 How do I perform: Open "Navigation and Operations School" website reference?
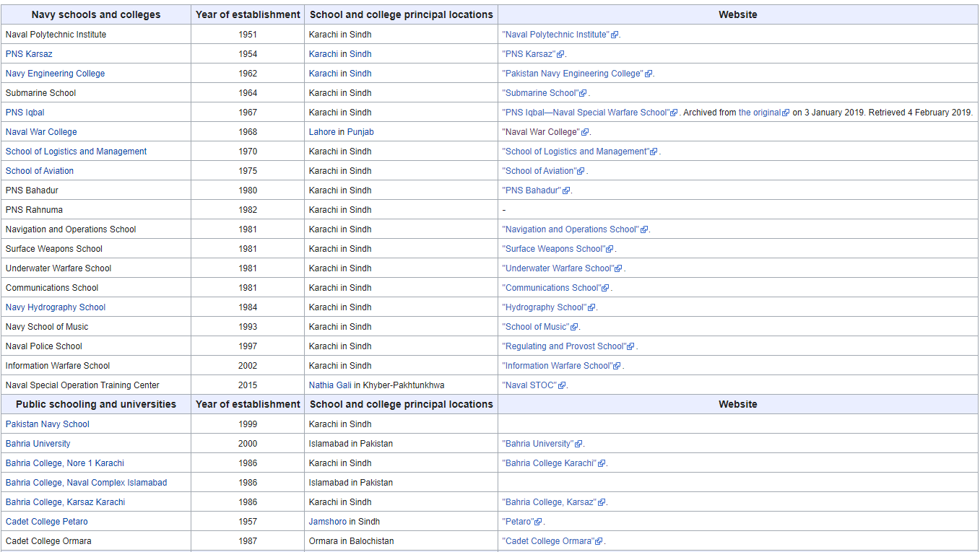[x=571, y=229]
